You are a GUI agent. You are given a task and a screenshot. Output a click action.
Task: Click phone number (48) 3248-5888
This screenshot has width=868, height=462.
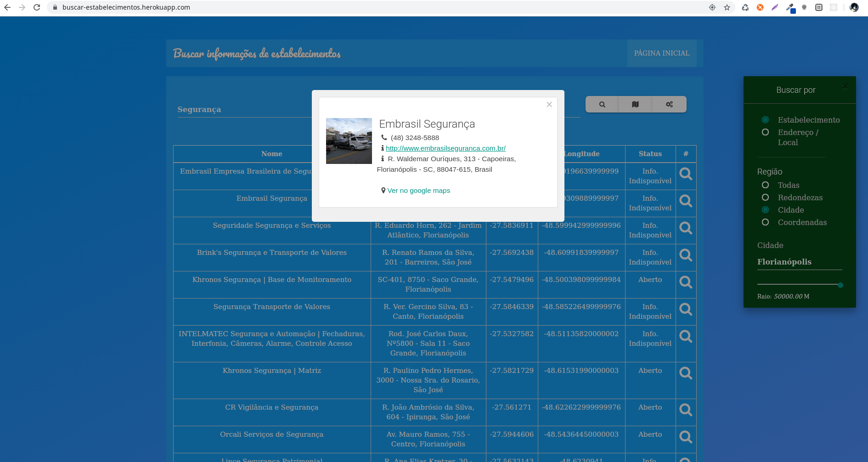coord(415,138)
